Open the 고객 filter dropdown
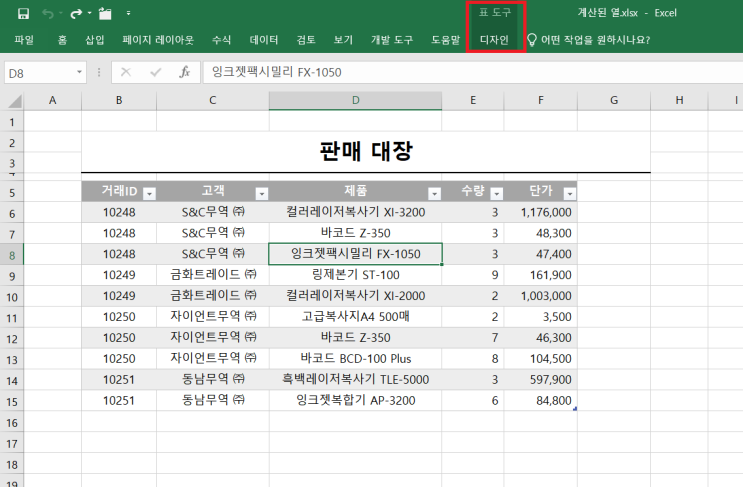Screen dimensions: 743x487 (x=262, y=193)
